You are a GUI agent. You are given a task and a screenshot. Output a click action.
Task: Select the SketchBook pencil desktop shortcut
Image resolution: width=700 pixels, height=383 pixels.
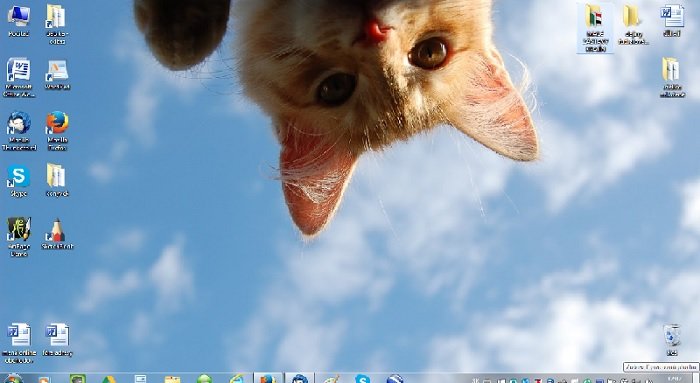[x=57, y=233]
